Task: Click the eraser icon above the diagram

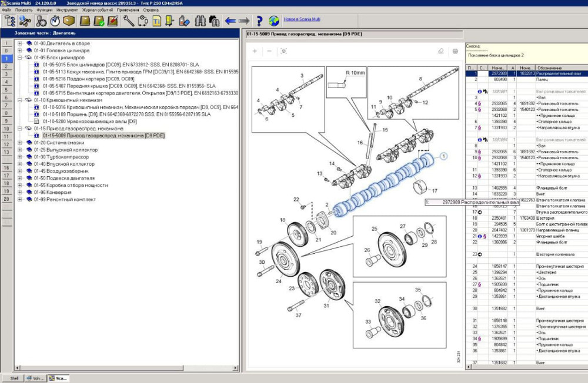Action: tap(441, 51)
